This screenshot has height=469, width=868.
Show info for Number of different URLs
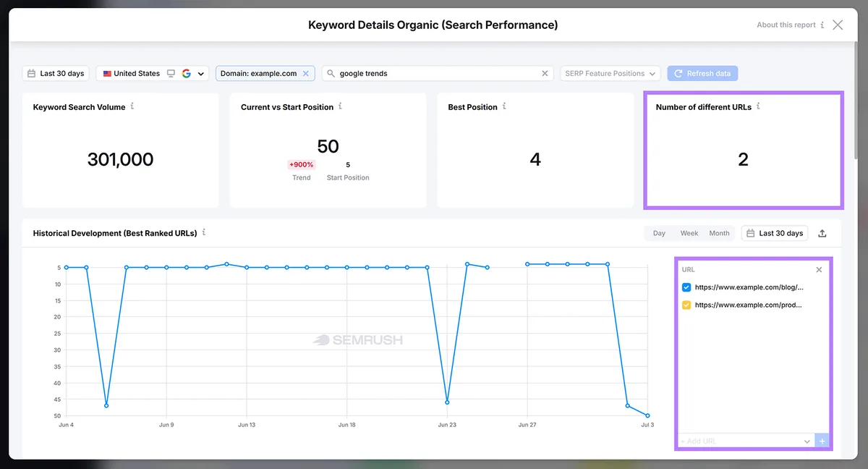click(759, 106)
